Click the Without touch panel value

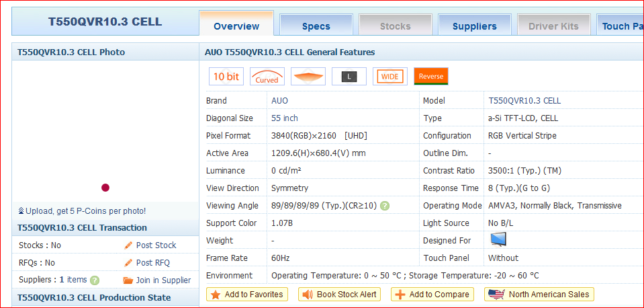pos(503,258)
